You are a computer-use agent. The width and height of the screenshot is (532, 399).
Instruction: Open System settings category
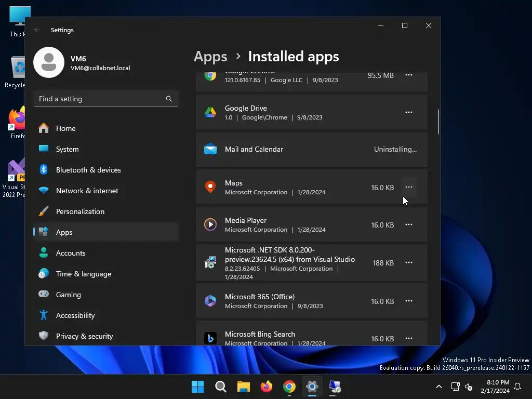(x=106, y=149)
